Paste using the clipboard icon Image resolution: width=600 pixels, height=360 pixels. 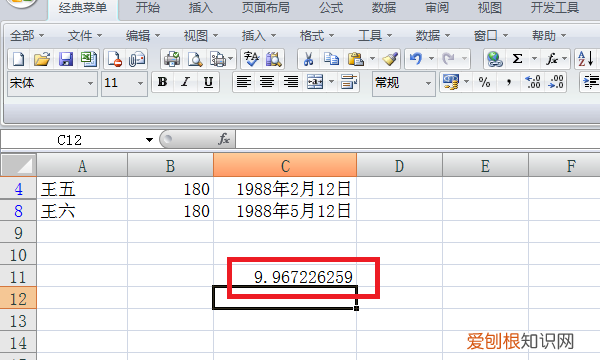pos(355,59)
